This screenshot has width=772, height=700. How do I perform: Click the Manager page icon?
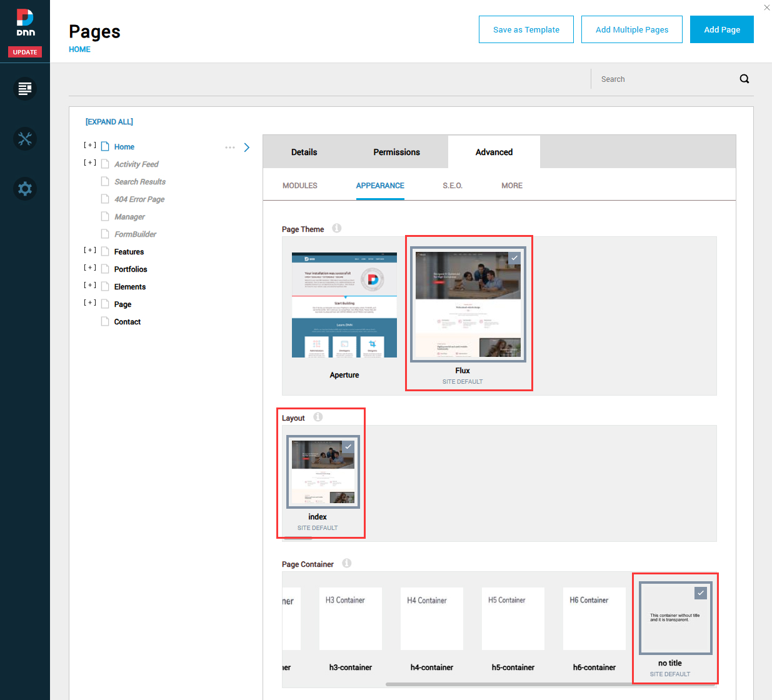point(105,216)
